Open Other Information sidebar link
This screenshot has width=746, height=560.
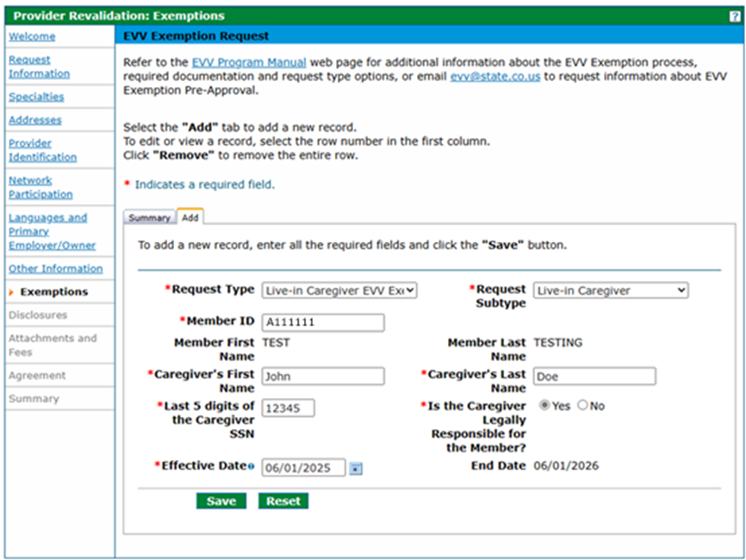click(x=55, y=268)
